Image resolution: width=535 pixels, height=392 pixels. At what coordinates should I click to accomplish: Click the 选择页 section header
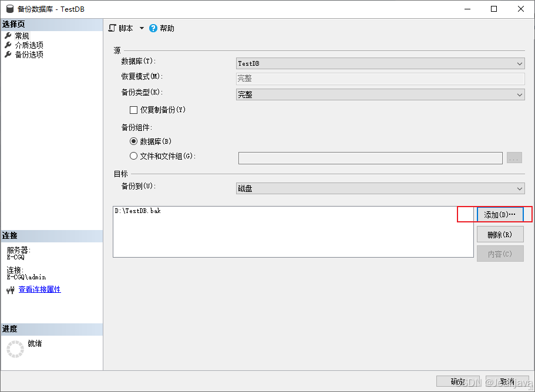pos(52,25)
